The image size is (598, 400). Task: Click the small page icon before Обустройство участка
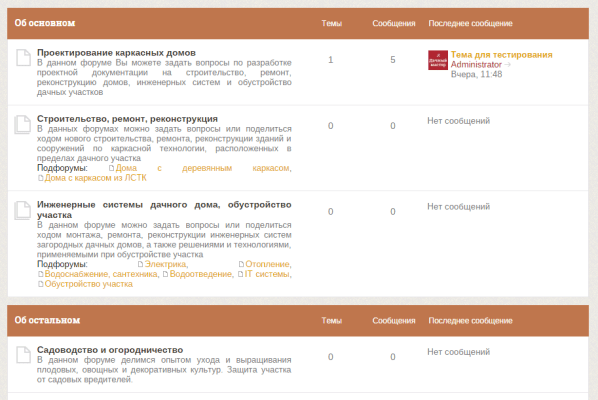point(40,284)
